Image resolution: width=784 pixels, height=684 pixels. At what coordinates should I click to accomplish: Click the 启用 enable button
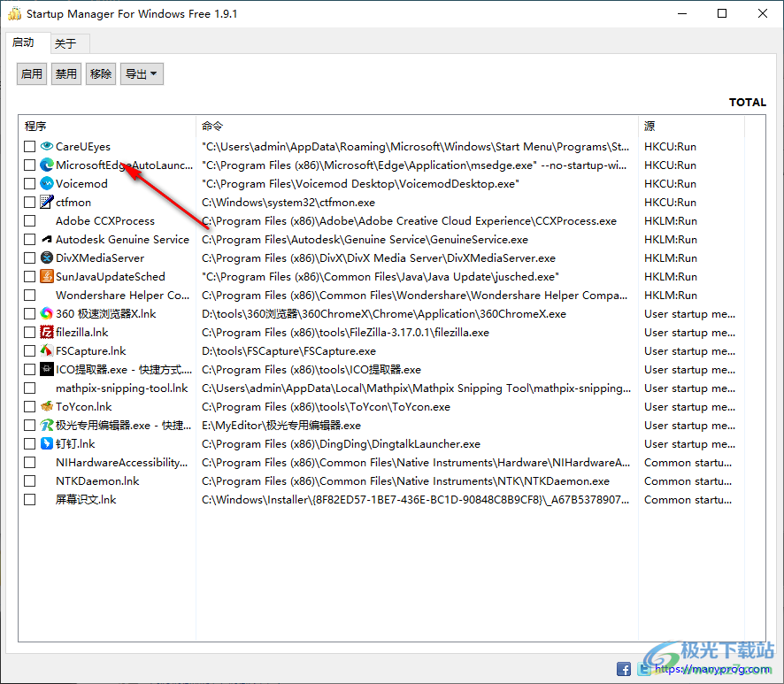coord(32,74)
